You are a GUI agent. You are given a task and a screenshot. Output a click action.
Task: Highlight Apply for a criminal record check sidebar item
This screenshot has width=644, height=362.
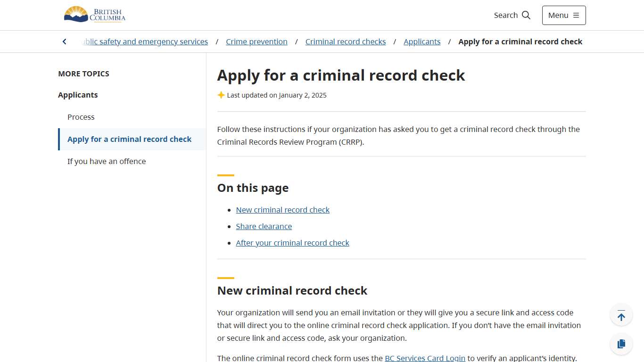point(129,139)
